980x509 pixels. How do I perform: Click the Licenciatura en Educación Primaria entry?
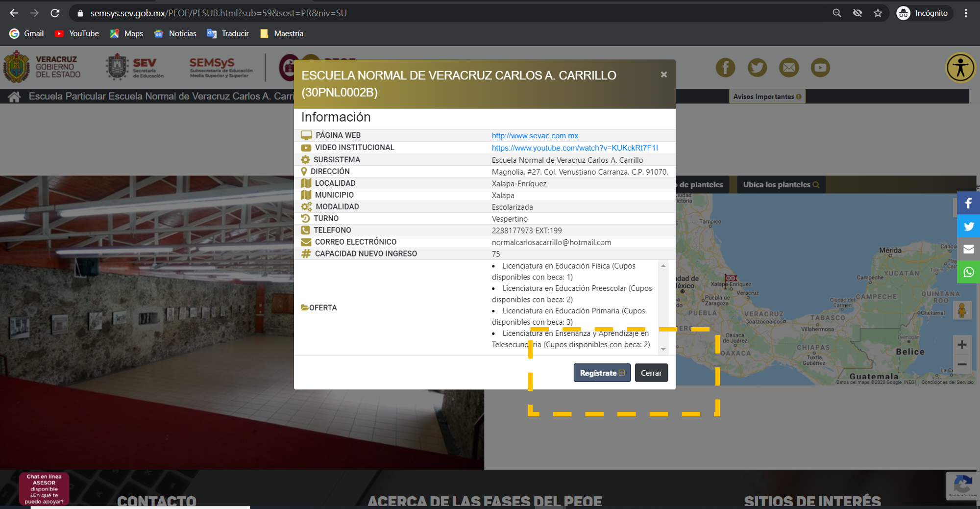(x=568, y=316)
